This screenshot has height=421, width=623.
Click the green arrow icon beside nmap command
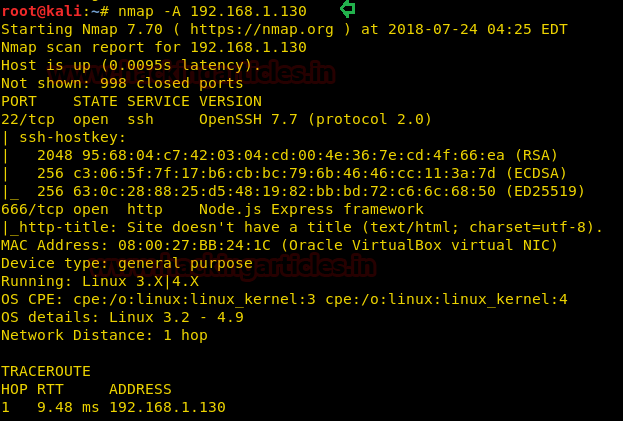tap(348, 9)
